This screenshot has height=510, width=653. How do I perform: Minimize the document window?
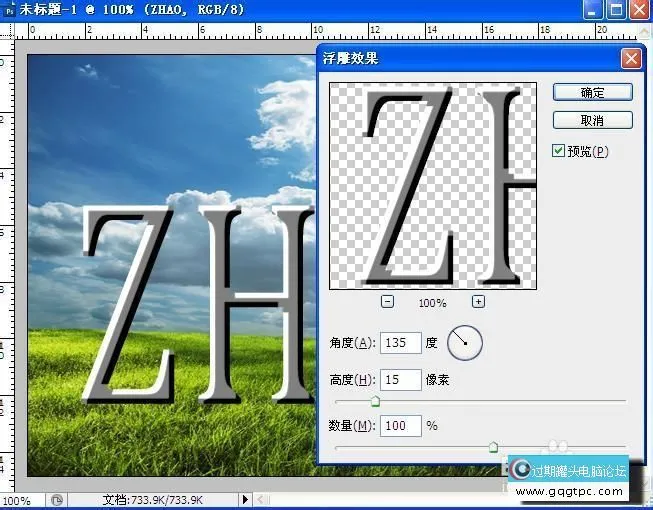pos(593,9)
